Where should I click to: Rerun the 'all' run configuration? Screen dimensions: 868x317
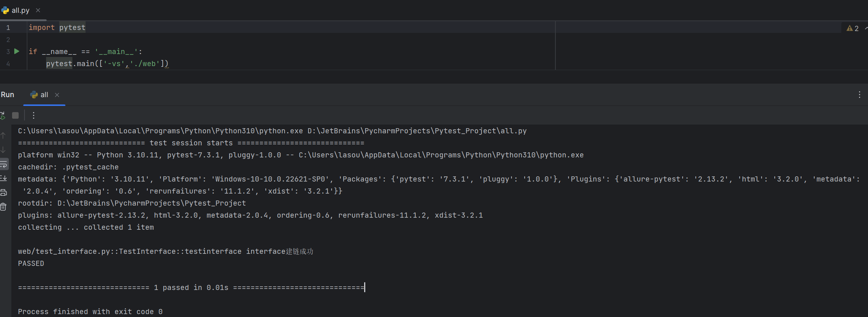coord(3,116)
